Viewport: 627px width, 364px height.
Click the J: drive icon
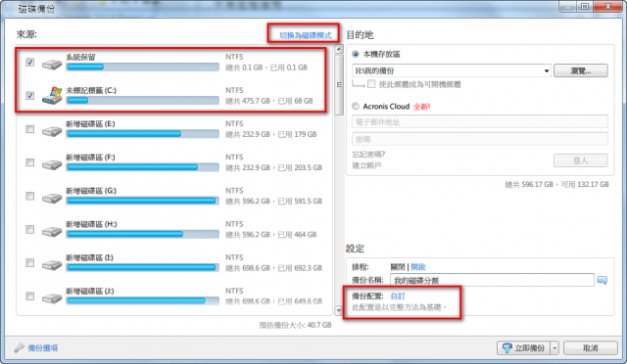[x=52, y=298]
